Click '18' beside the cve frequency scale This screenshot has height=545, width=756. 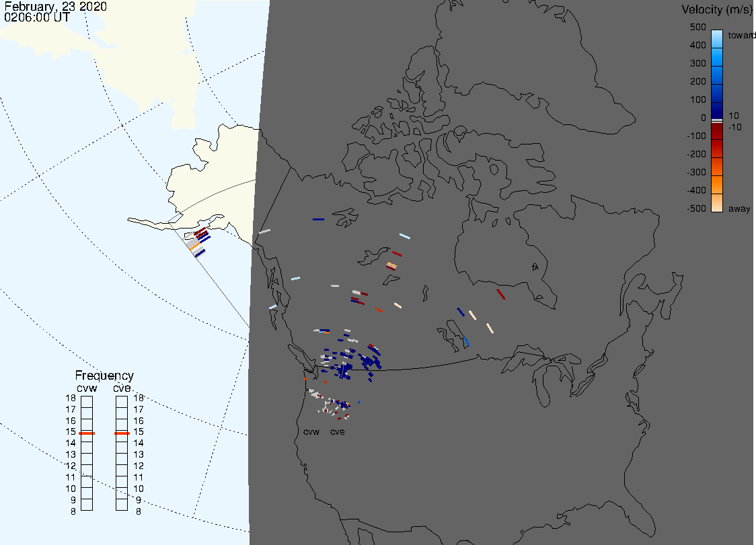(139, 398)
